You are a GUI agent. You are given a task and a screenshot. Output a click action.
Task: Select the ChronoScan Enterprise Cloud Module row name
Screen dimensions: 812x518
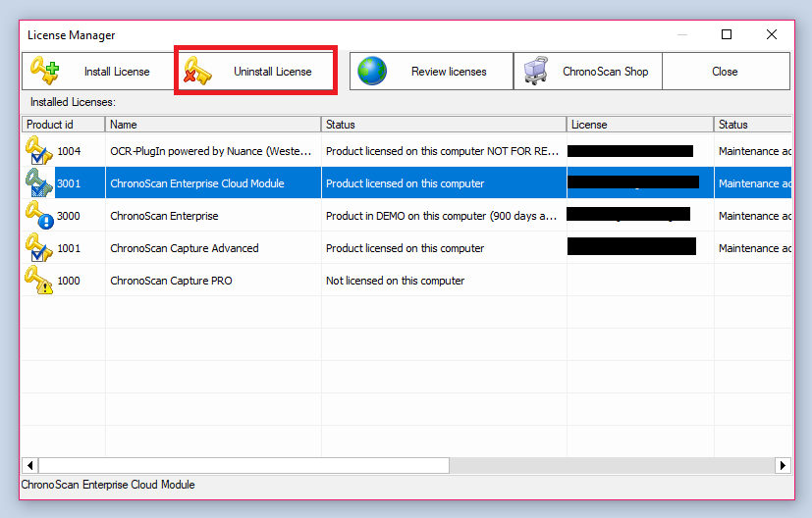(x=196, y=183)
